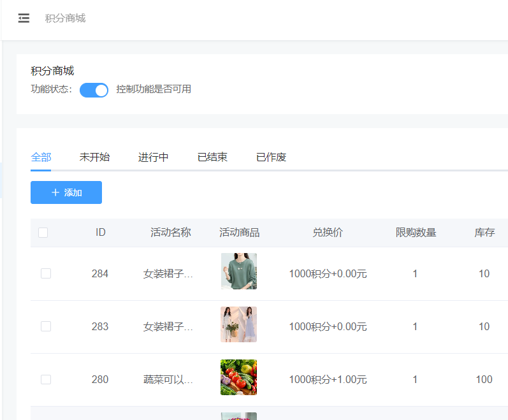Viewport: 508px width, 420px height.
Task: Click the plus icon inside 添加 button
Action: pos(55,192)
